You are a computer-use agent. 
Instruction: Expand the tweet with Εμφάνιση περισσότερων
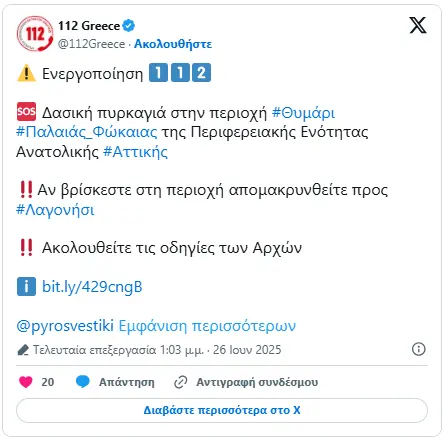(x=207, y=326)
